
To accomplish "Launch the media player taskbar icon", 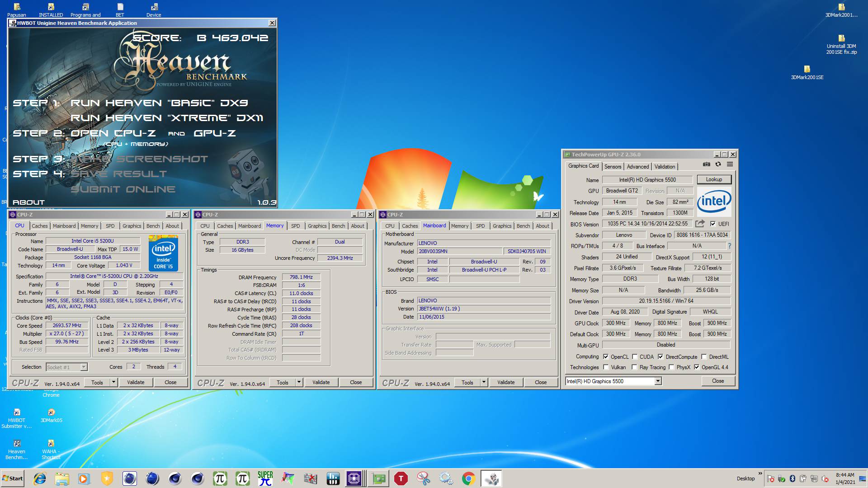I will pyautogui.click(x=84, y=479).
